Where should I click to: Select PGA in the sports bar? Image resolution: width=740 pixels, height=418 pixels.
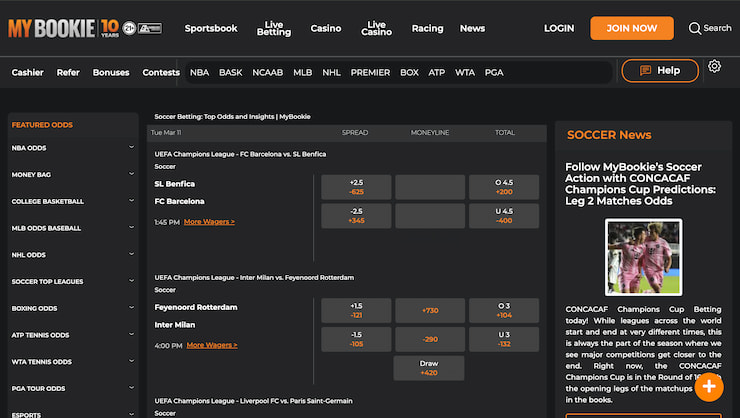494,73
